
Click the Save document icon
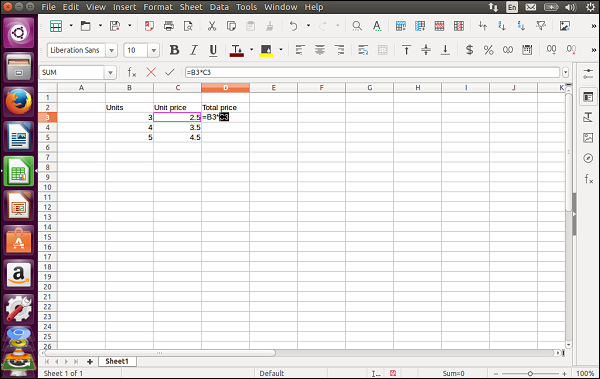click(x=115, y=26)
